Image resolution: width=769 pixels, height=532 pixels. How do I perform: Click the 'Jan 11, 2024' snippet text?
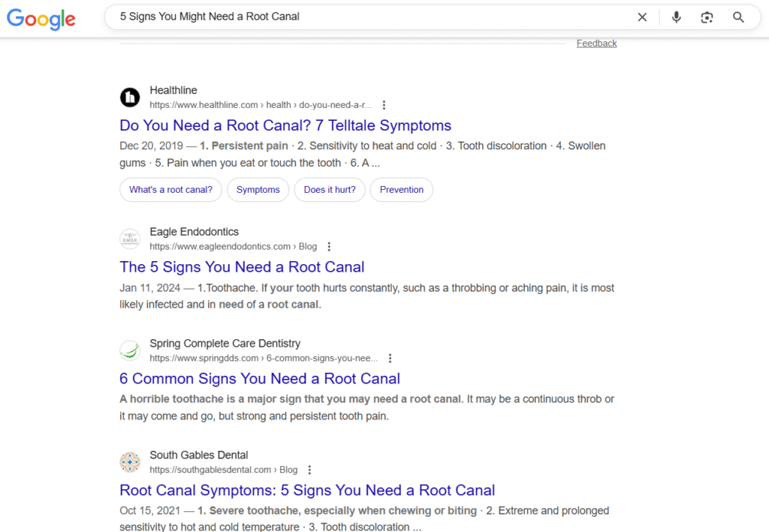tap(150, 288)
